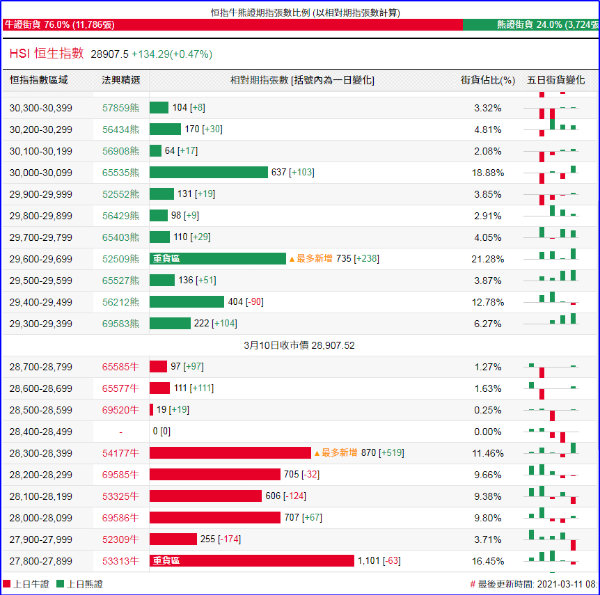Screen dimensions: 600x595
Task: Open warrant 69585牛 link
Action: tap(120, 475)
